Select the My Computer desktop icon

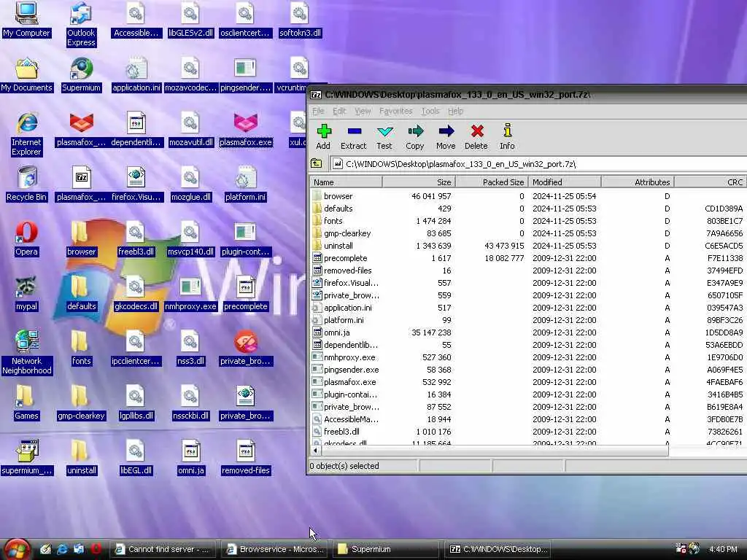pos(26,20)
